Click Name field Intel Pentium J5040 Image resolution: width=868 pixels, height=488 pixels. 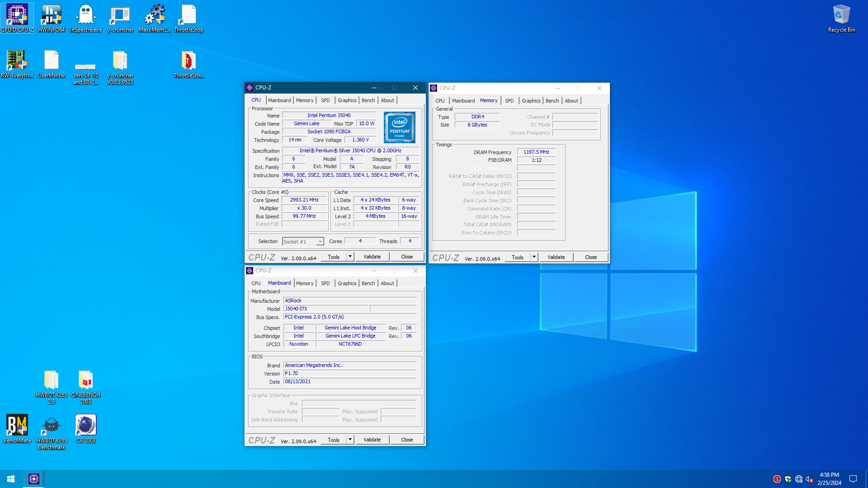329,115
